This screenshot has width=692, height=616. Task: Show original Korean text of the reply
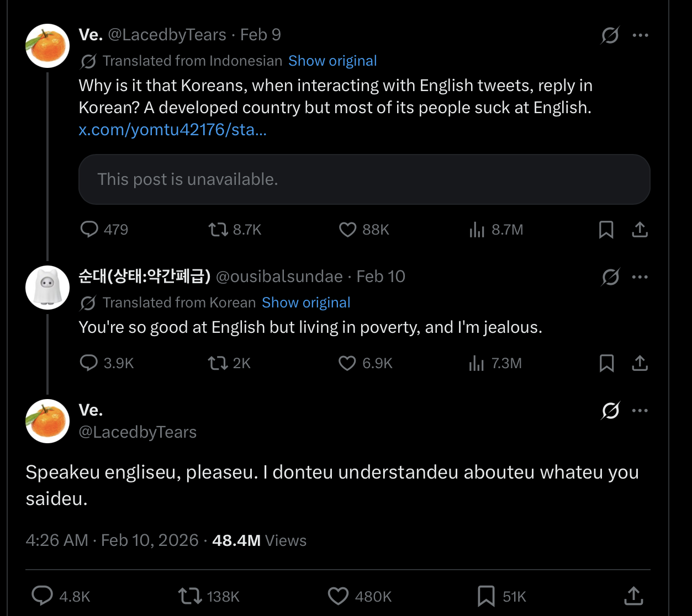pyautogui.click(x=306, y=302)
